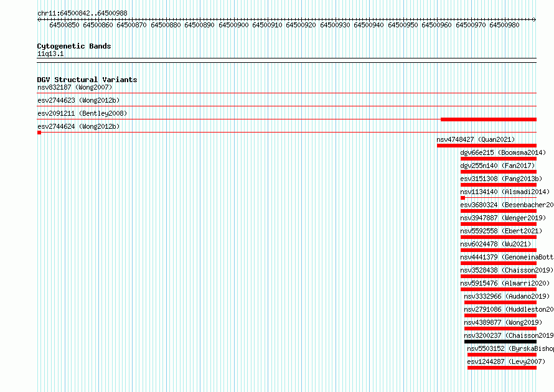Open nsv4748427 (Quan2021) variant
554x392 pixels.
(476, 139)
